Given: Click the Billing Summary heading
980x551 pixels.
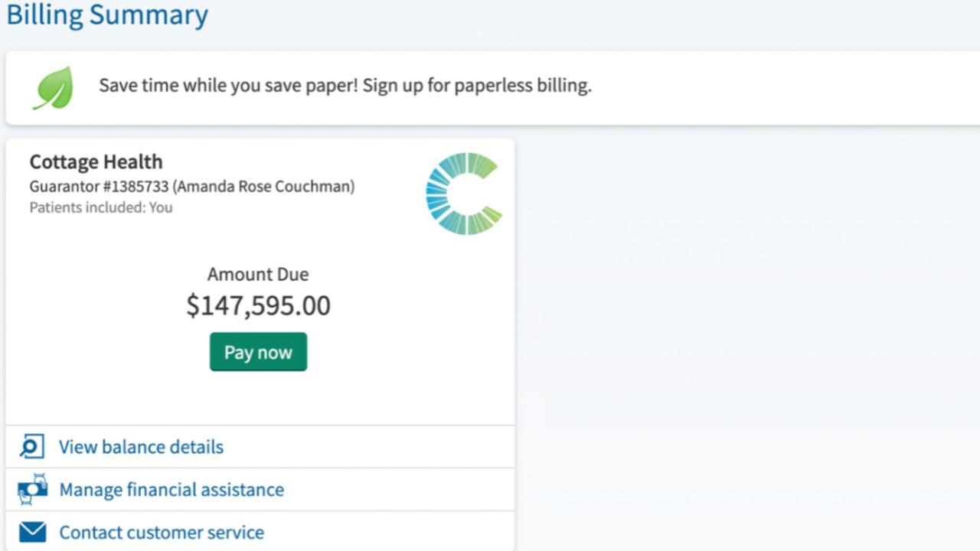Looking at the screenshot, I should point(107,15).
